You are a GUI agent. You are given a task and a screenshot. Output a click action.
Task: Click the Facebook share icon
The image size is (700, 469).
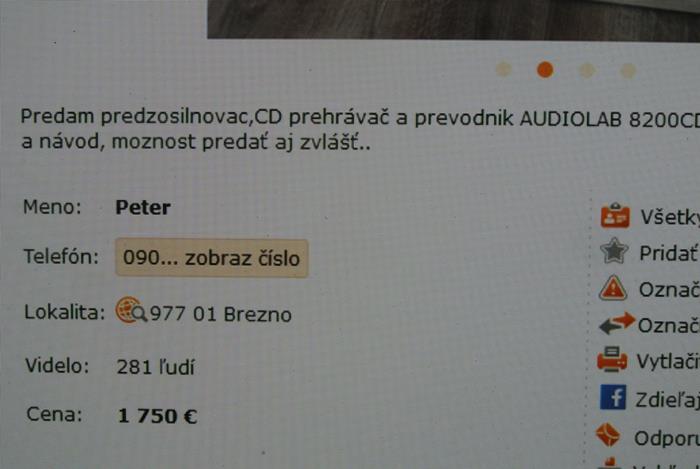coord(613,397)
